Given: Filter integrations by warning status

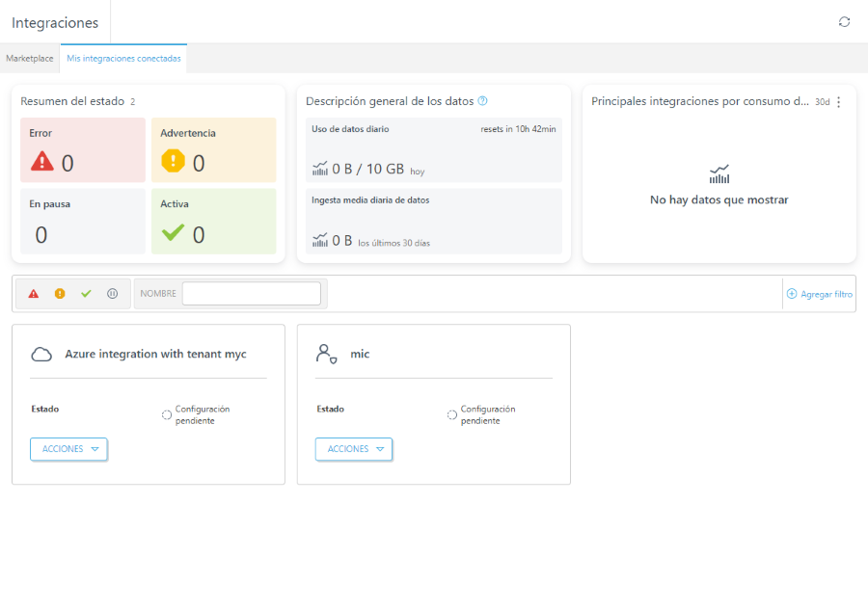Looking at the screenshot, I should point(60,294).
